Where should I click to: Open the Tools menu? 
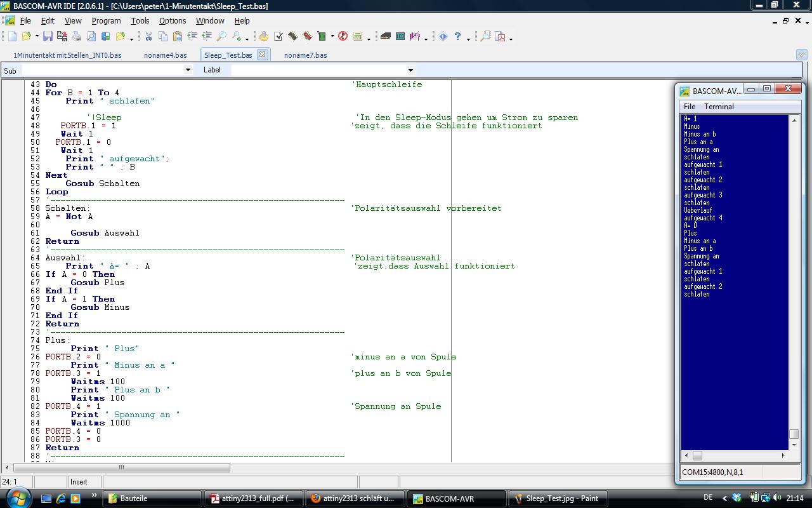point(140,20)
